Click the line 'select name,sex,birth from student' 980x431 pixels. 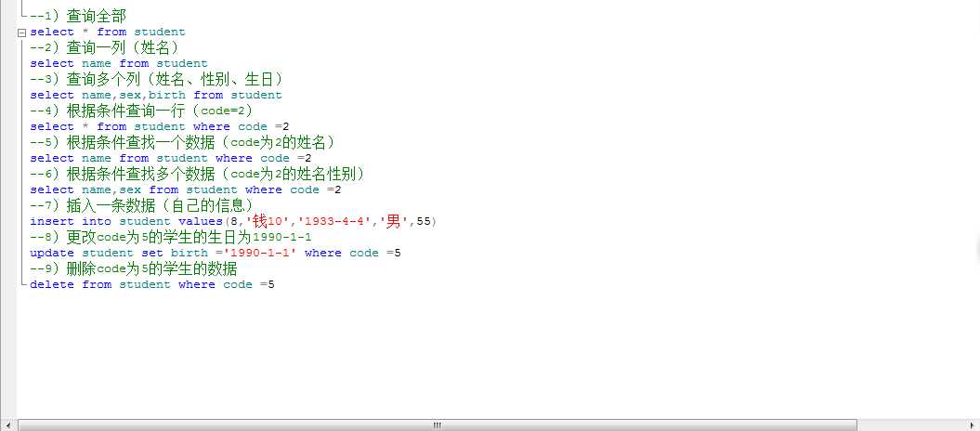click(156, 96)
